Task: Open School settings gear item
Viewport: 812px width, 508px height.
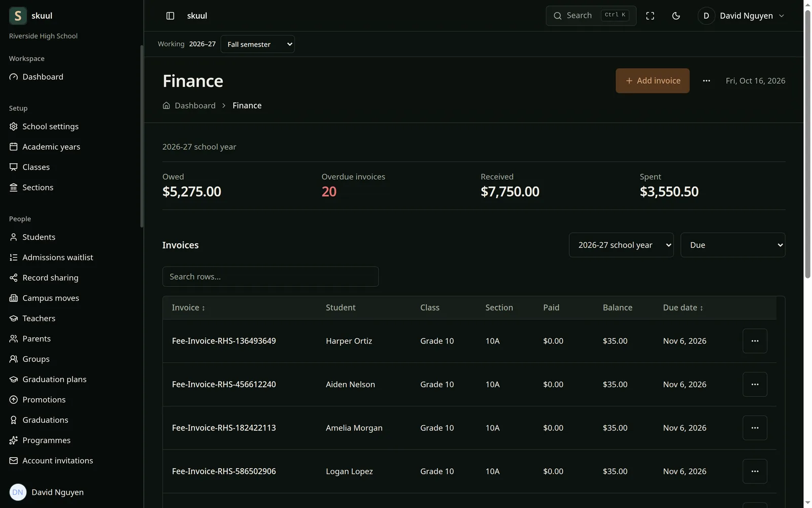Action: [71, 126]
